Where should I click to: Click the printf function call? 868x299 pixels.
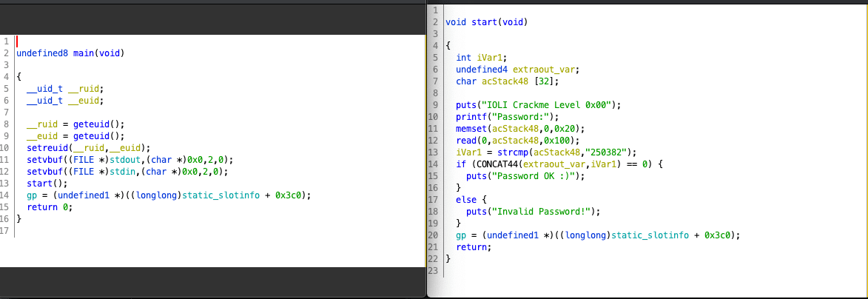click(471, 117)
